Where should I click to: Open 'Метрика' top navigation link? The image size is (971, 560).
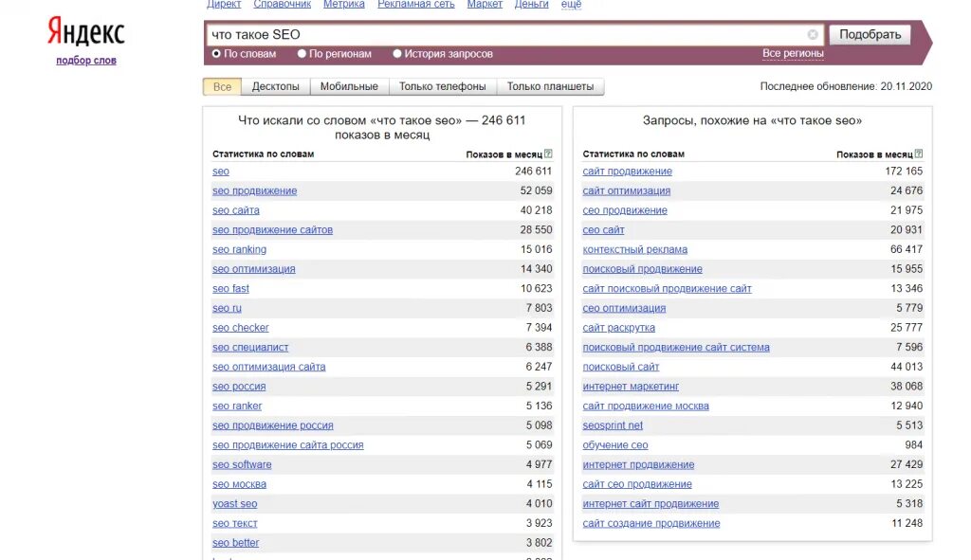click(343, 5)
